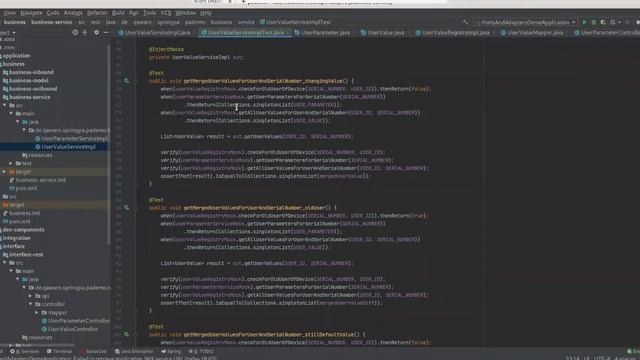Expand test folder under business-service
The image size is (640, 360).
tap(11, 163)
